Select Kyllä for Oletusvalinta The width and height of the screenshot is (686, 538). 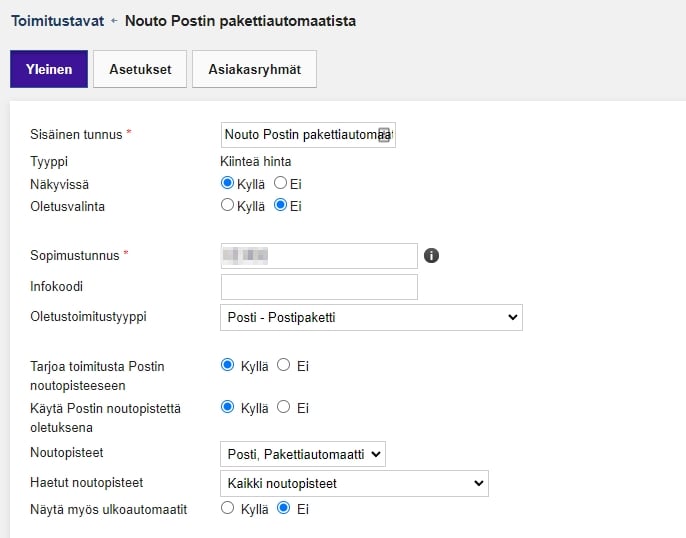227,205
